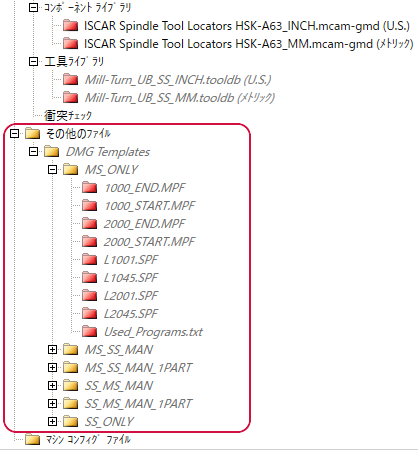The height and width of the screenshot is (450, 418).
Task: Expand the MS_SS_MAN folder
Action: [52, 350]
